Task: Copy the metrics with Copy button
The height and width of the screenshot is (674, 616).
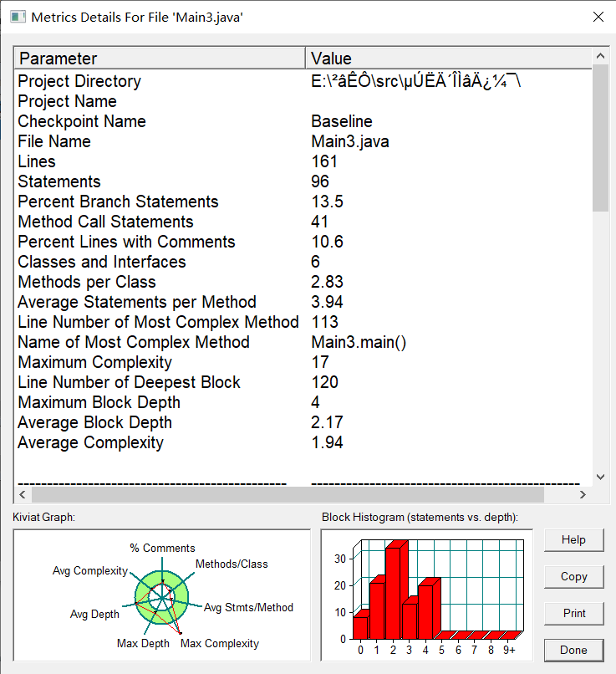Action: pos(574,576)
